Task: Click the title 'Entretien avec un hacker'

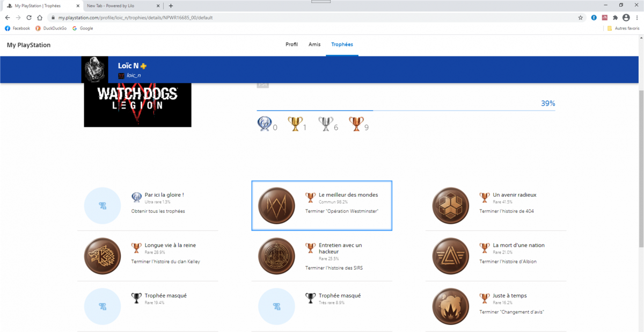Action: tap(340, 248)
